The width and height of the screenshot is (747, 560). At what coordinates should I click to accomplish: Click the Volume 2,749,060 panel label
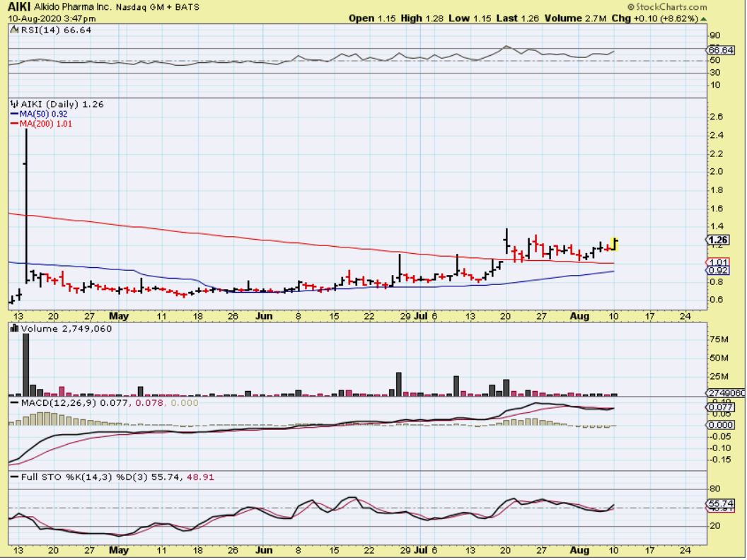66,329
